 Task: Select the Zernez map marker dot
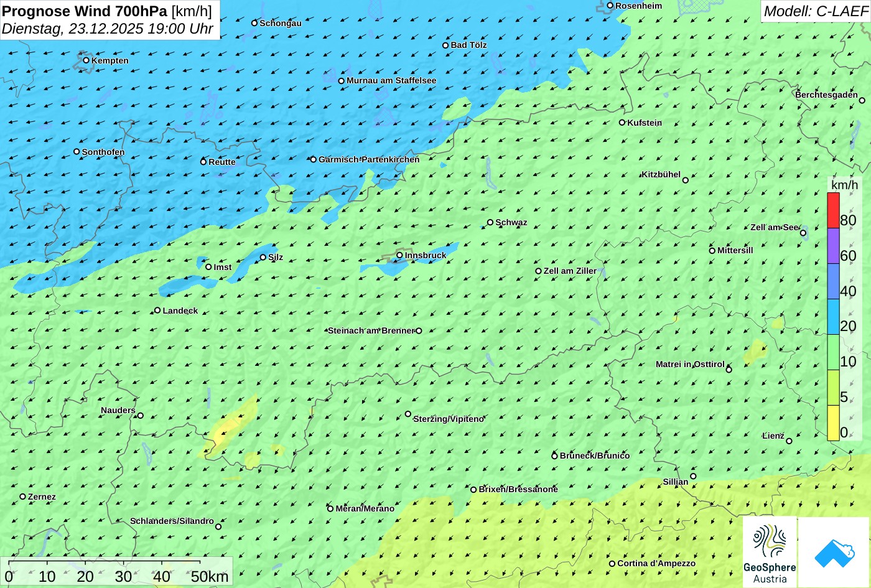click(x=22, y=497)
